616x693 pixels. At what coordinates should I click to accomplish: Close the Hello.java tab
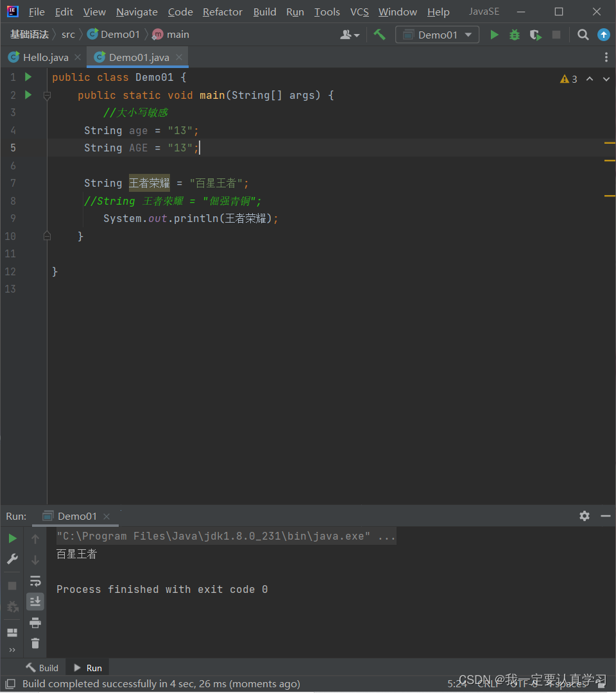pos(78,57)
